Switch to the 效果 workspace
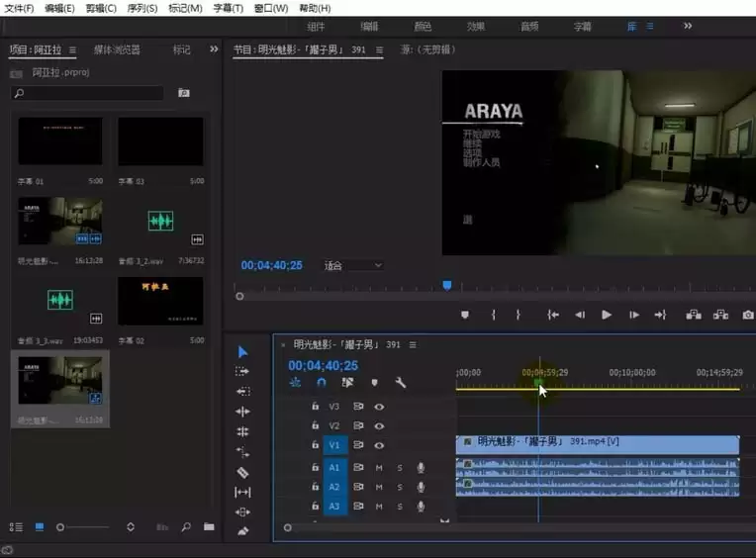 click(476, 27)
